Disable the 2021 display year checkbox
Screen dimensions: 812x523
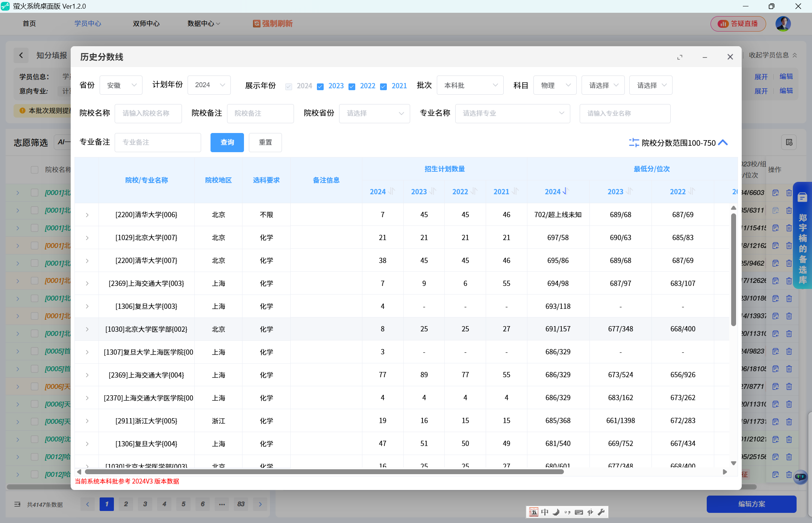click(383, 86)
